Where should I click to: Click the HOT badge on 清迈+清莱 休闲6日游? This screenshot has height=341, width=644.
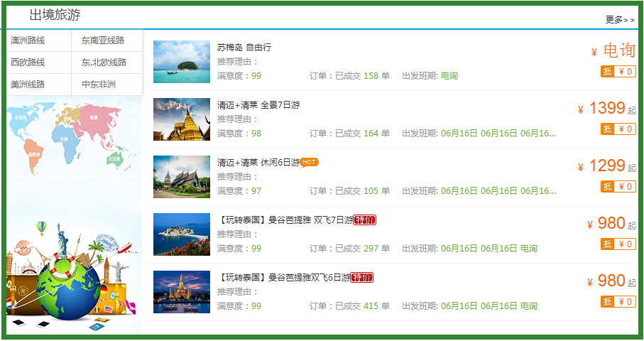pyautogui.click(x=309, y=162)
